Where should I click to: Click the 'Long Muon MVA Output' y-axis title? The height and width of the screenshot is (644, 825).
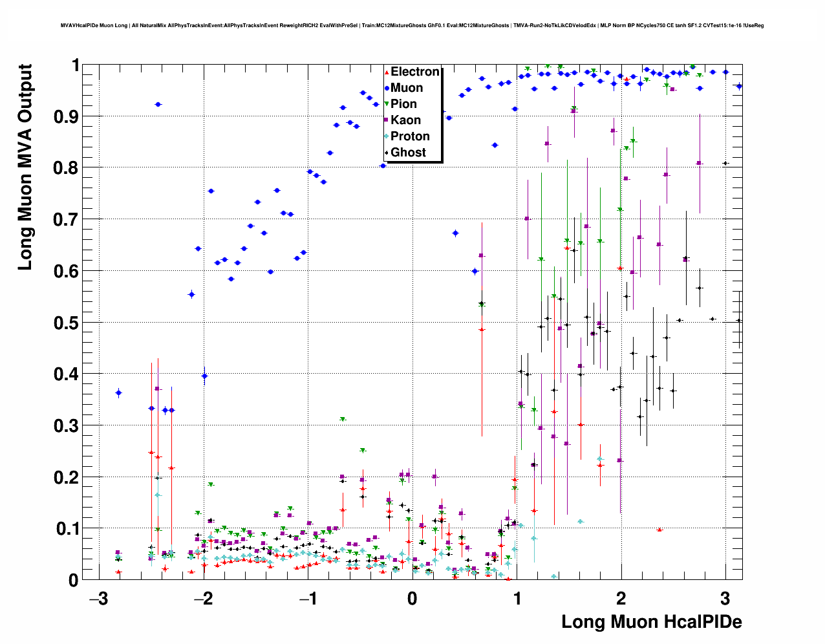tap(25, 167)
